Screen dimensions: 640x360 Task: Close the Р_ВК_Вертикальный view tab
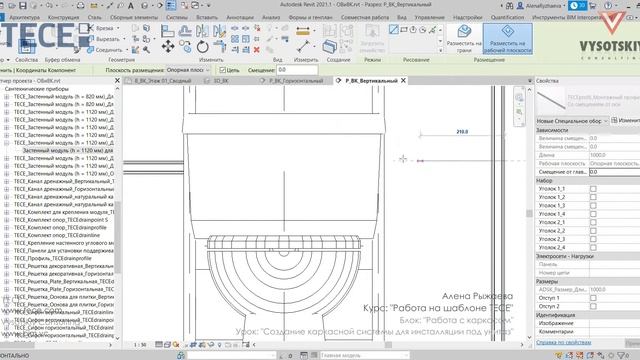click(403, 81)
